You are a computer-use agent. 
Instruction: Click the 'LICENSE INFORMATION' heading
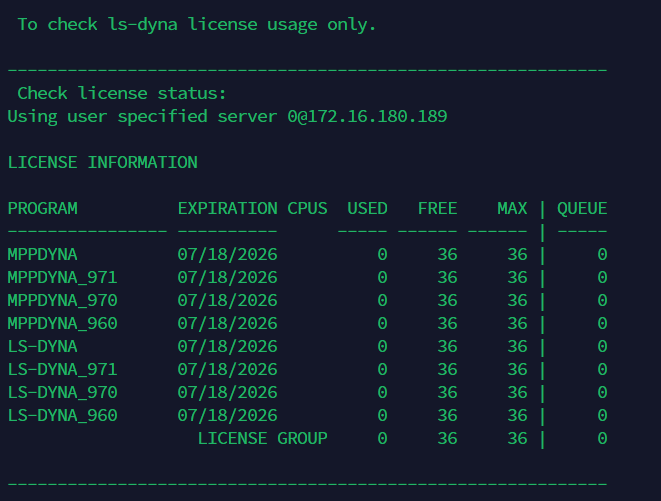[102, 162]
